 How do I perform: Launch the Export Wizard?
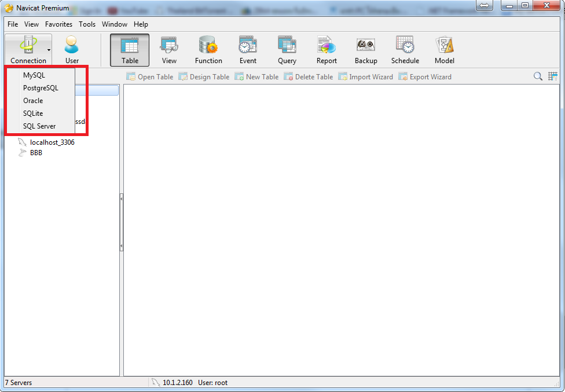click(425, 77)
